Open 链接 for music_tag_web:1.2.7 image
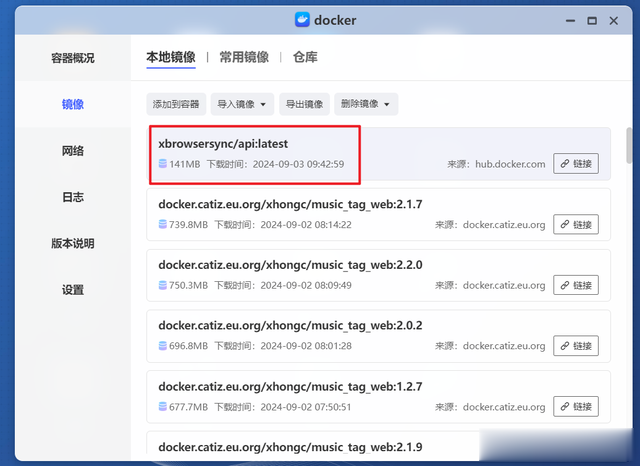Screen dimensions: 640x466 pyautogui.click(x=576, y=406)
